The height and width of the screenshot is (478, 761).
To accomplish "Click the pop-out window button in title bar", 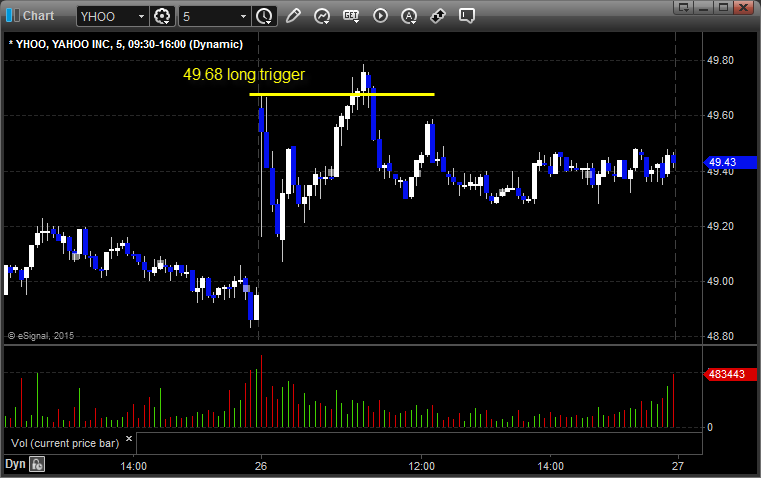I will [684, 7].
